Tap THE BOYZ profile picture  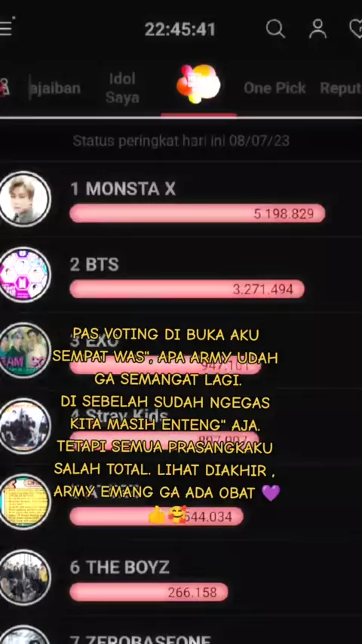[x=25, y=577]
